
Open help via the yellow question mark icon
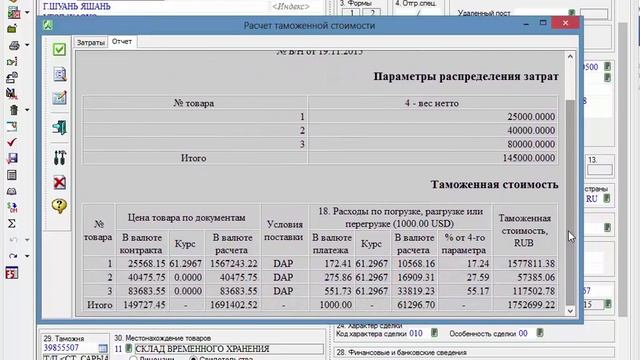coord(59,206)
